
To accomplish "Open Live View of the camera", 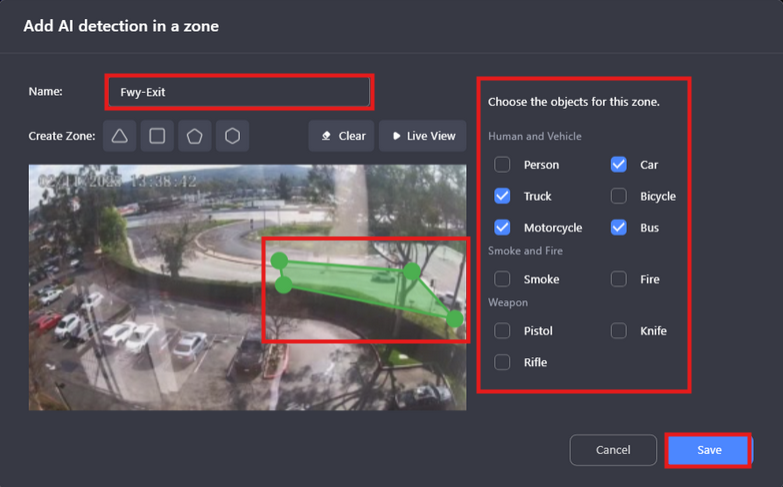I will 422,136.
